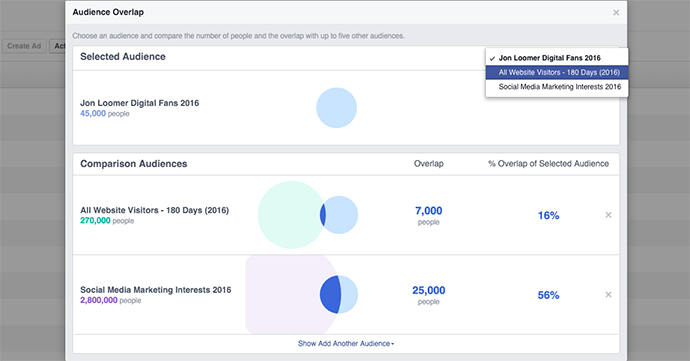Image resolution: width=690 pixels, height=361 pixels.
Task: Click the Social Media Marketing Venn diagram
Action: pyautogui.click(x=302, y=295)
